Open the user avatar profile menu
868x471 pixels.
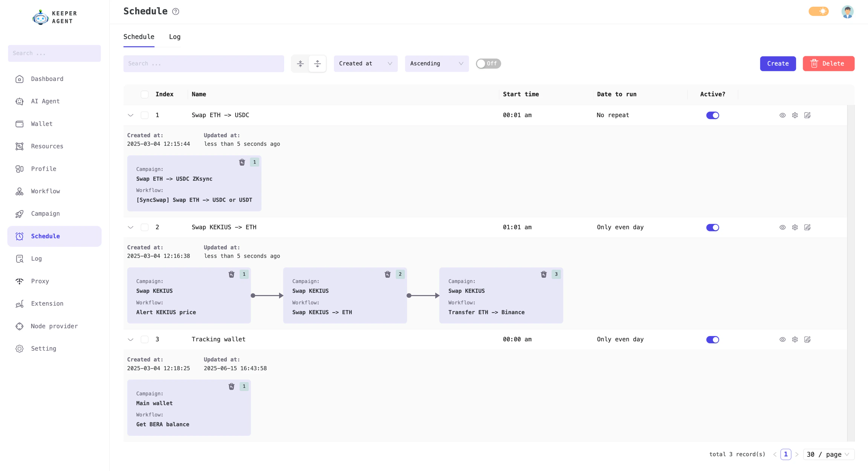(847, 12)
